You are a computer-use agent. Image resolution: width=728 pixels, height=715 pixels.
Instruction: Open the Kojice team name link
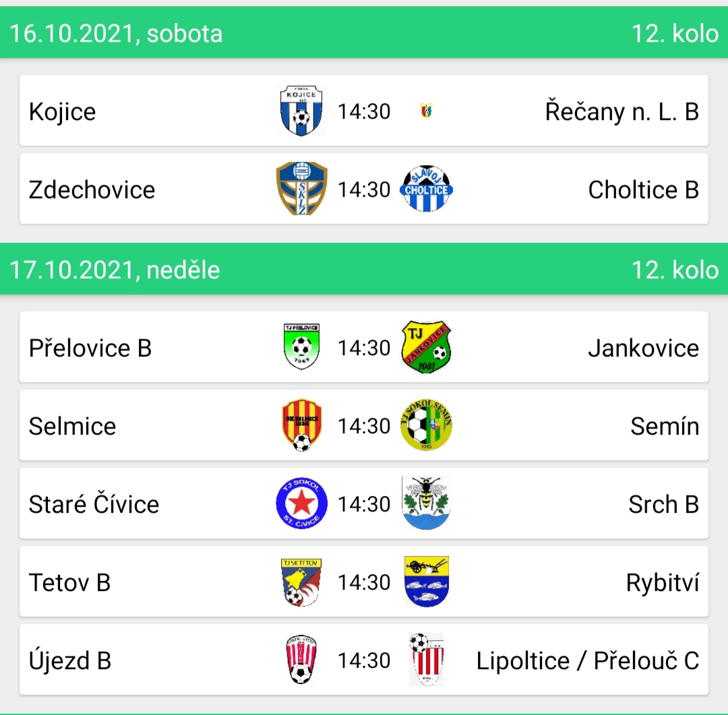62,111
